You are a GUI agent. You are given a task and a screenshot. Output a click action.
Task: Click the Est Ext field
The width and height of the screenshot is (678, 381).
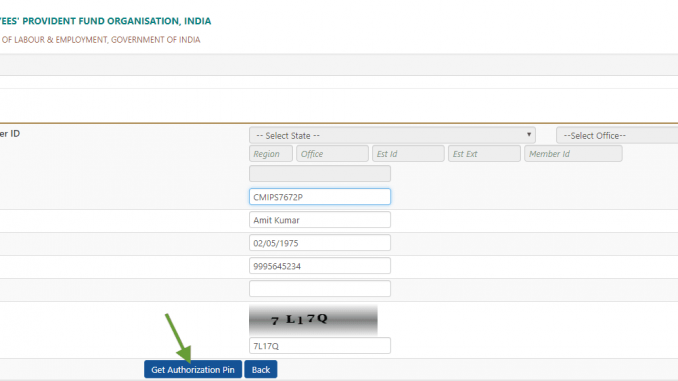pos(484,154)
